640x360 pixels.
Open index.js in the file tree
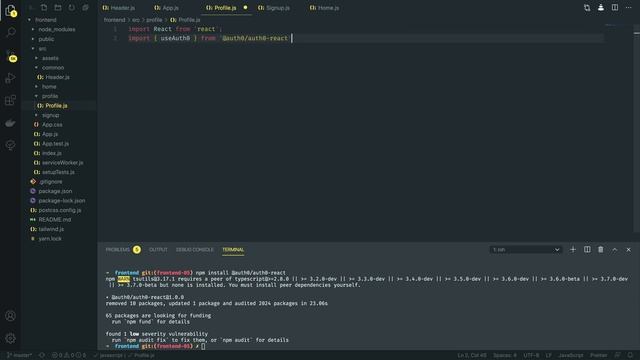pos(52,153)
